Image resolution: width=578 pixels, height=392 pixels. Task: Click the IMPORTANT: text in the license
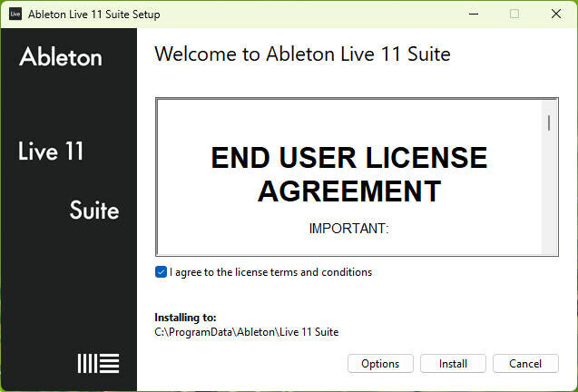tap(348, 229)
